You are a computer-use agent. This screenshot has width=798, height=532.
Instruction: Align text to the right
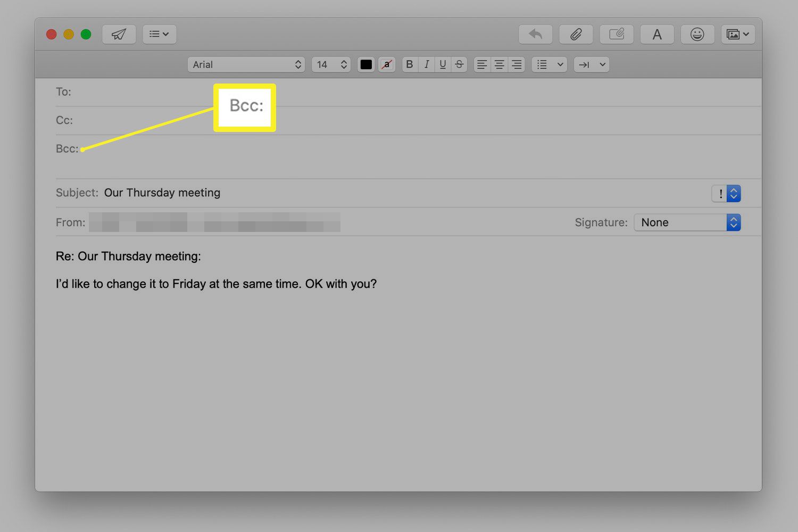pyautogui.click(x=517, y=64)
